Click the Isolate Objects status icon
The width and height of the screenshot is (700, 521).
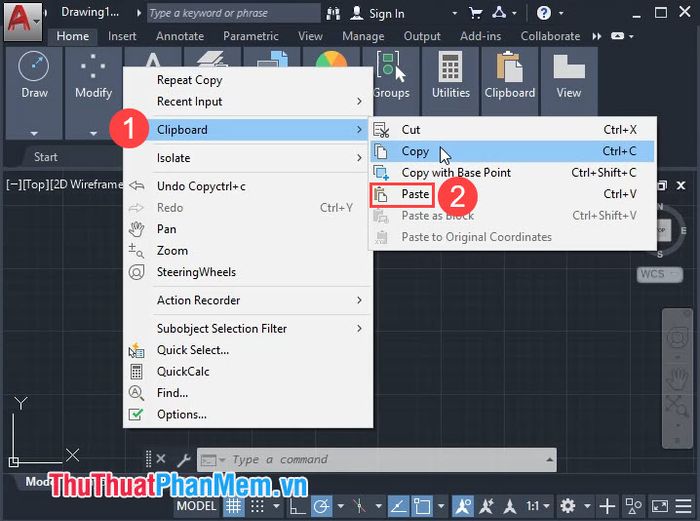click(633, 506)
